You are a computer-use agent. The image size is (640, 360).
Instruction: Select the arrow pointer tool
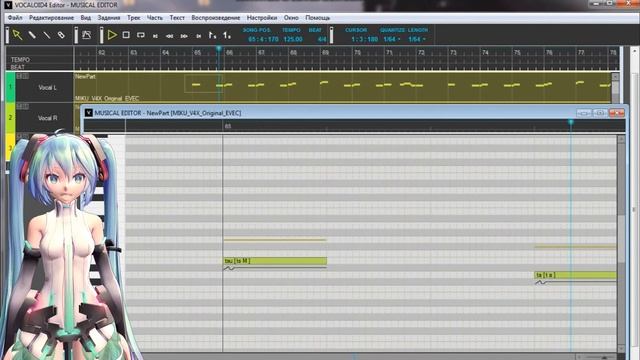[17, 35]
